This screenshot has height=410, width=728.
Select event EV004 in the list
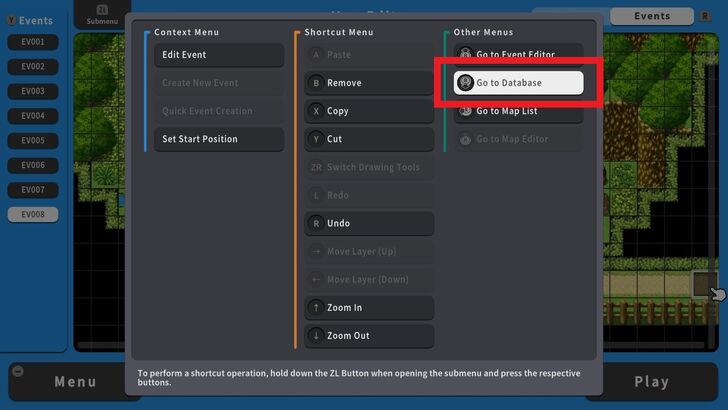tap(33, 116)
